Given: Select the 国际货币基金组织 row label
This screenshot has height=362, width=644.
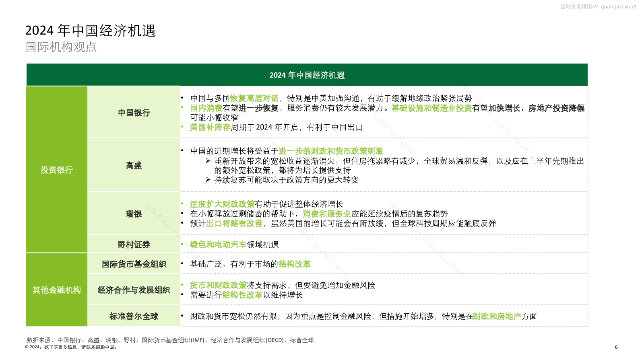Looking at the screenshot, I should [134, 264].
